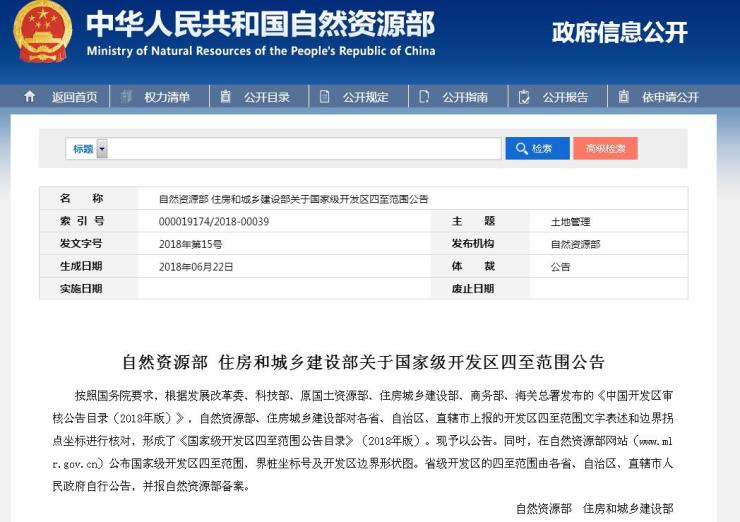
Task: Click the 名称 row title text
Action: 294,199
